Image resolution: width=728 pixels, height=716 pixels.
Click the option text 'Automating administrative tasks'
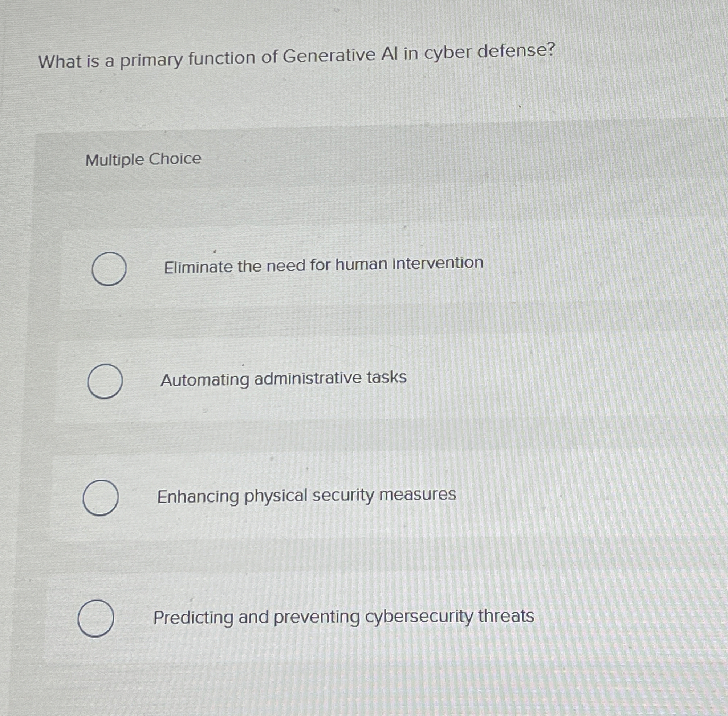tap(284, 379)
